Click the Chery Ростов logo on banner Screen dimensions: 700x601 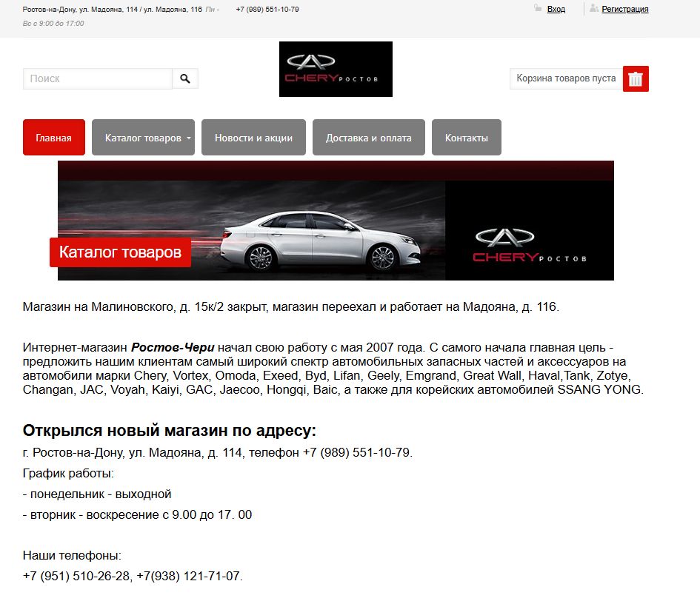click(530, 245)
